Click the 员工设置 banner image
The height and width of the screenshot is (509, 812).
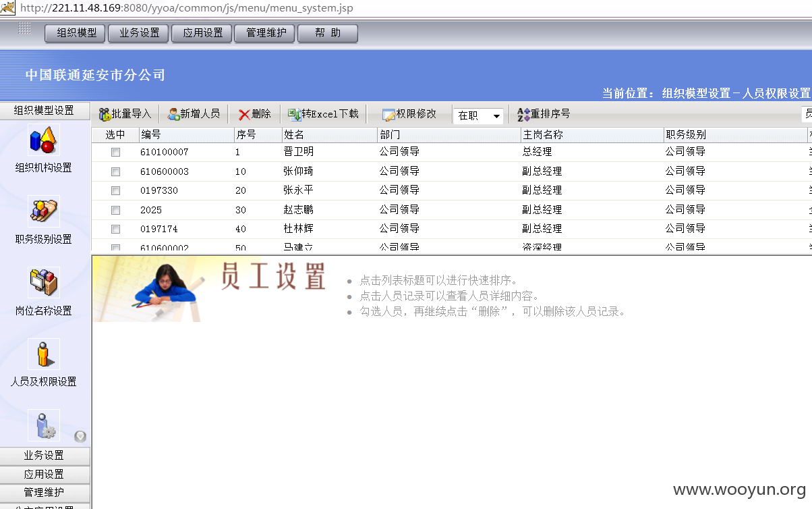(x=211, y=290)
